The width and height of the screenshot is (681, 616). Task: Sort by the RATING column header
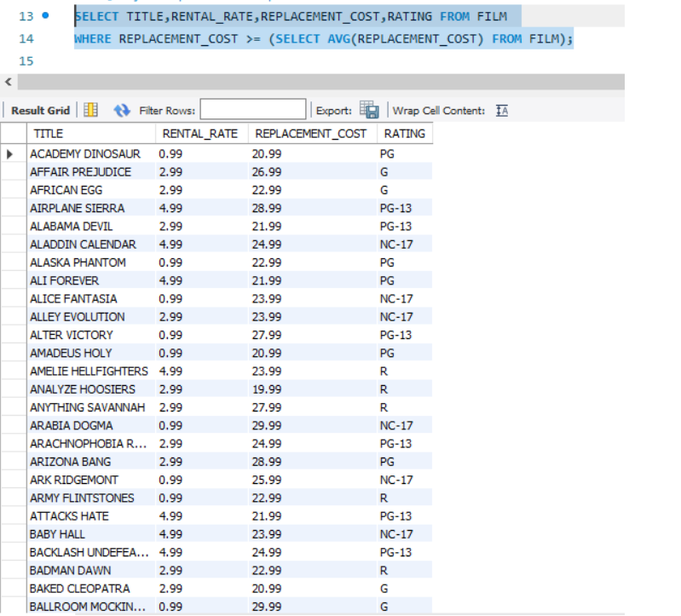(x=405, y=134)
